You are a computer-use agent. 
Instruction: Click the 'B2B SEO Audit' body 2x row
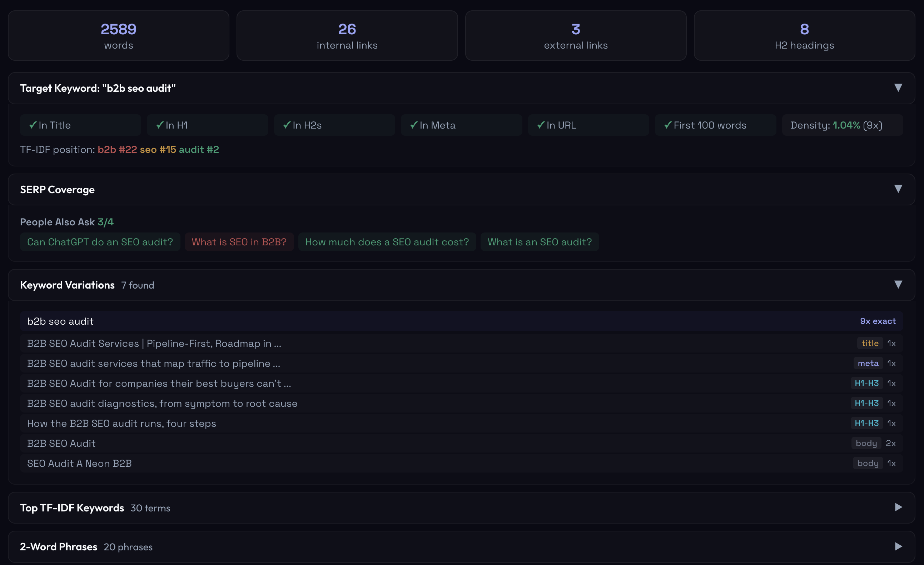(x=461, y=443)
